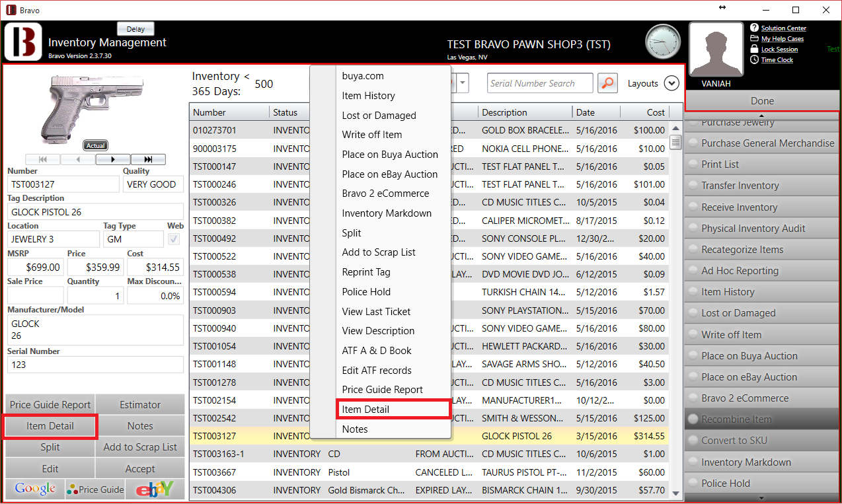Choose buya.com from the context menu

point(393,76)
